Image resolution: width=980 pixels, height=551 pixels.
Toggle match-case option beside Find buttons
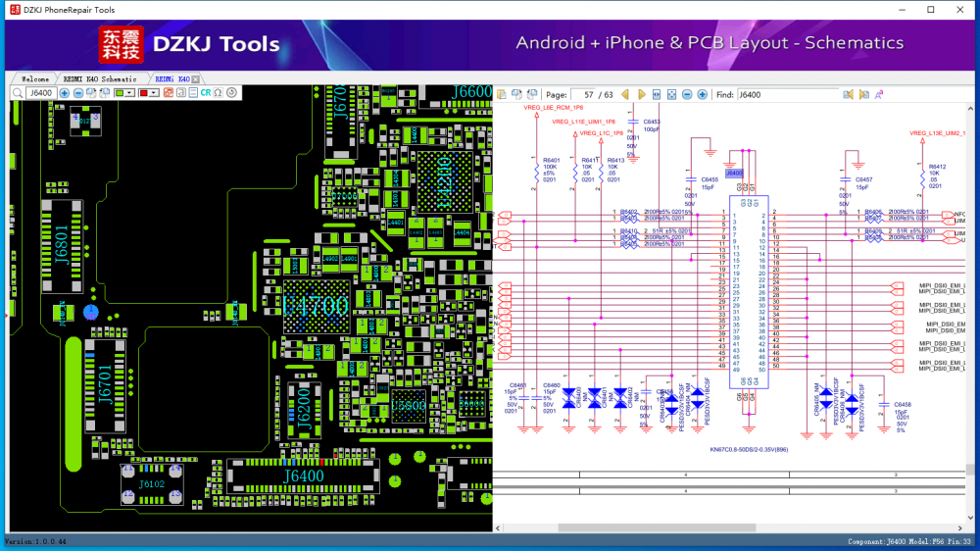pyautogui.click(x=879, y=94)
